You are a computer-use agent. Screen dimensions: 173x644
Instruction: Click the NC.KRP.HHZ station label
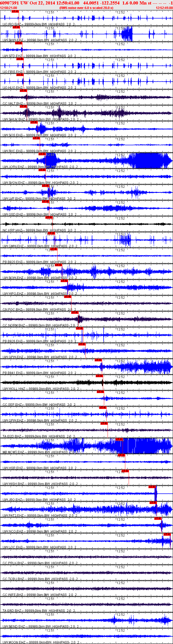coord(13,230)
